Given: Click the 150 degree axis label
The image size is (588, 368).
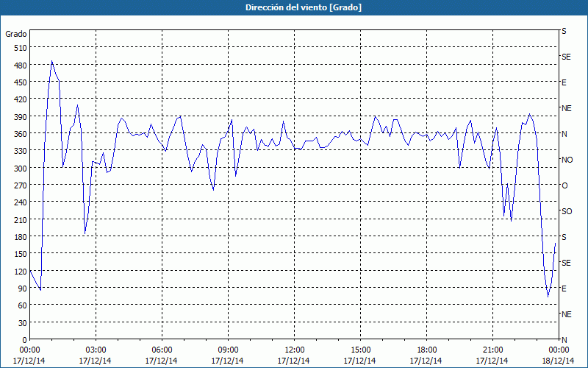Looking at the screenshot, I should pyautogui.click(x=21, y=254).
